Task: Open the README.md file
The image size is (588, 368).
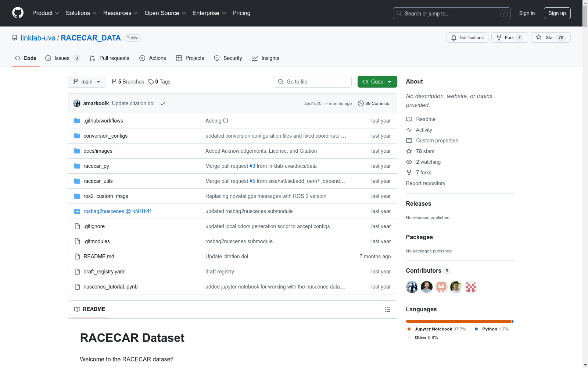Action: (x=99, y=256)
